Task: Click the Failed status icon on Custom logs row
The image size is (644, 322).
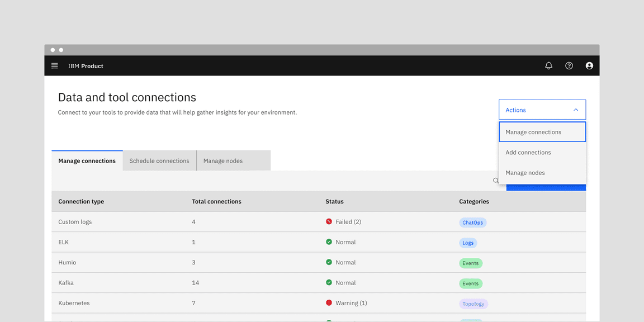Action: tap(329, 221)
